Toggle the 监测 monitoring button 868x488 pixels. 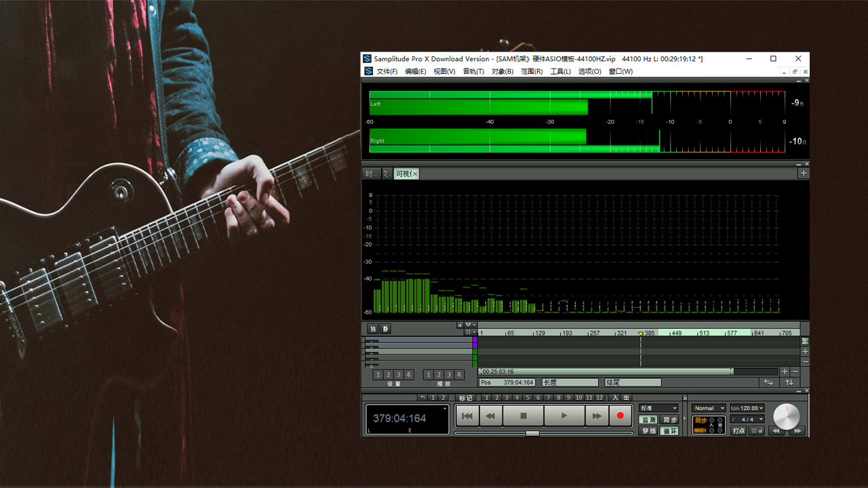tap(648, 420)
